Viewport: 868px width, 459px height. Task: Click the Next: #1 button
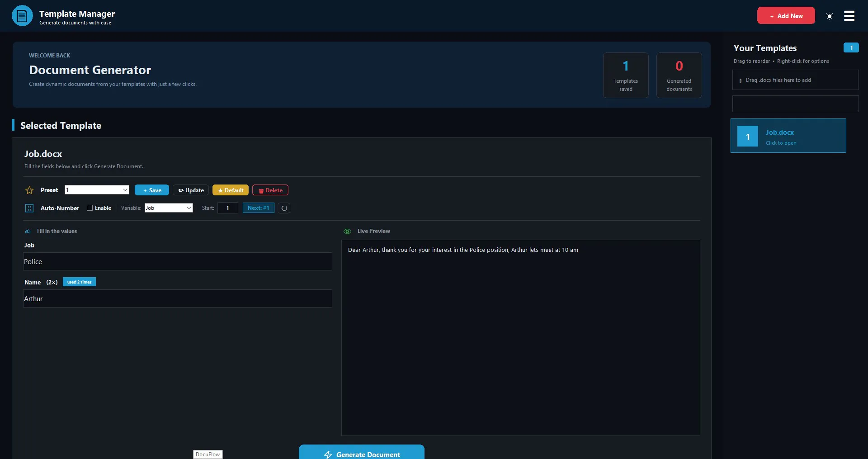259,208
